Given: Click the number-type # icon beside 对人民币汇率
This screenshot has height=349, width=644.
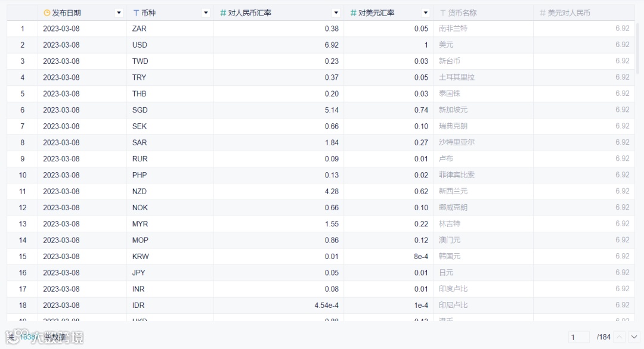Looking at the screenshot, I should 223,13.
